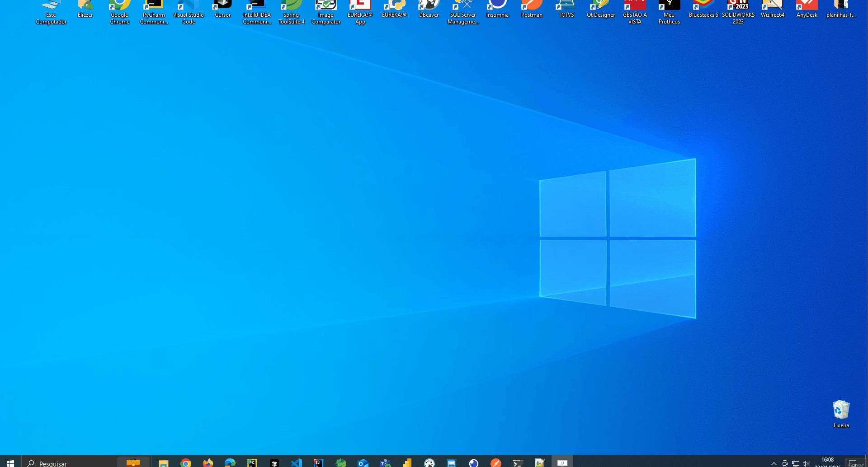
Task: Open the Cursor editor taskbar icon
Action: tap(274, 462)
